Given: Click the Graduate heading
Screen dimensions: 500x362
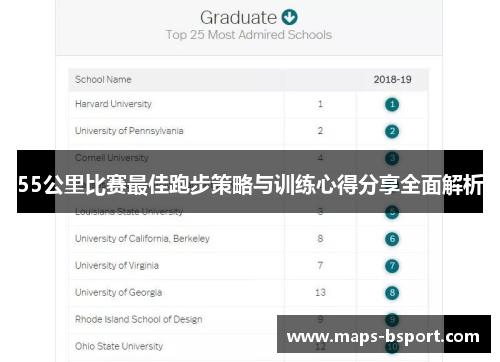Looking at the screenshot, I should click(x=238, y=17).
